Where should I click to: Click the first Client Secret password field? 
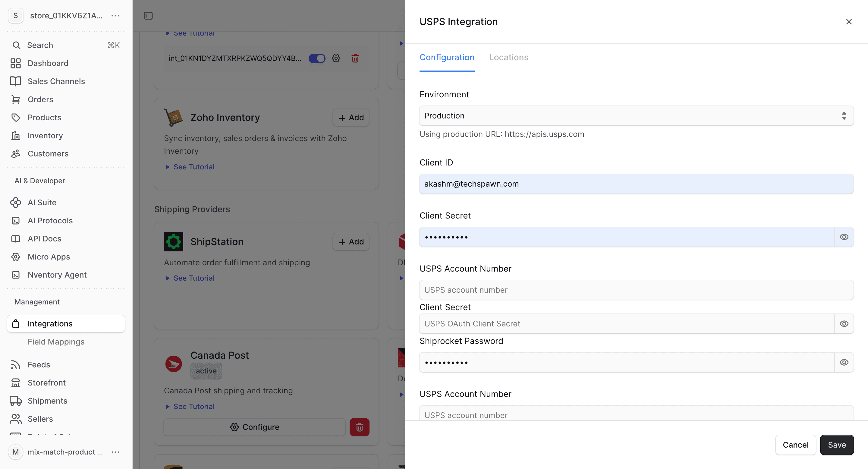pos(627,237)
